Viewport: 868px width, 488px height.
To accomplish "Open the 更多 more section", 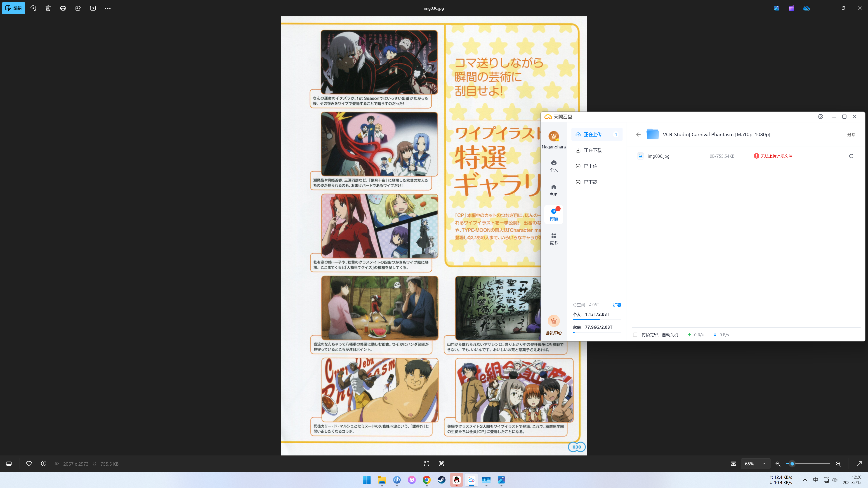I will click(x=554, y=239).
